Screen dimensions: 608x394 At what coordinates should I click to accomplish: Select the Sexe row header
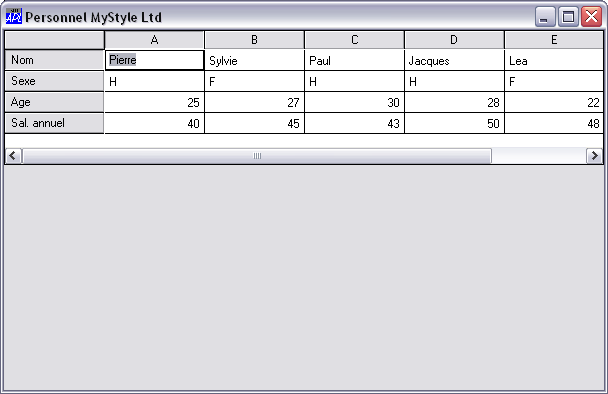pyautogui.click(x=54, y=81)
